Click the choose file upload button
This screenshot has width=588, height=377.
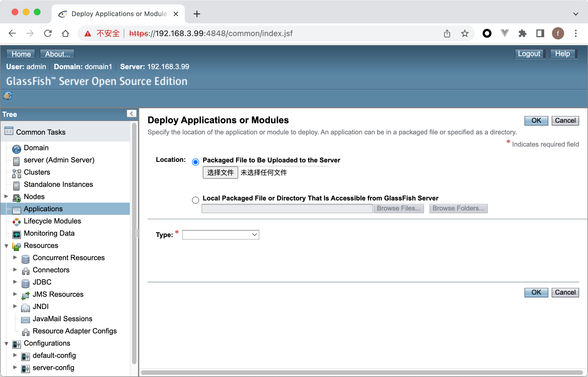point(220,173)
